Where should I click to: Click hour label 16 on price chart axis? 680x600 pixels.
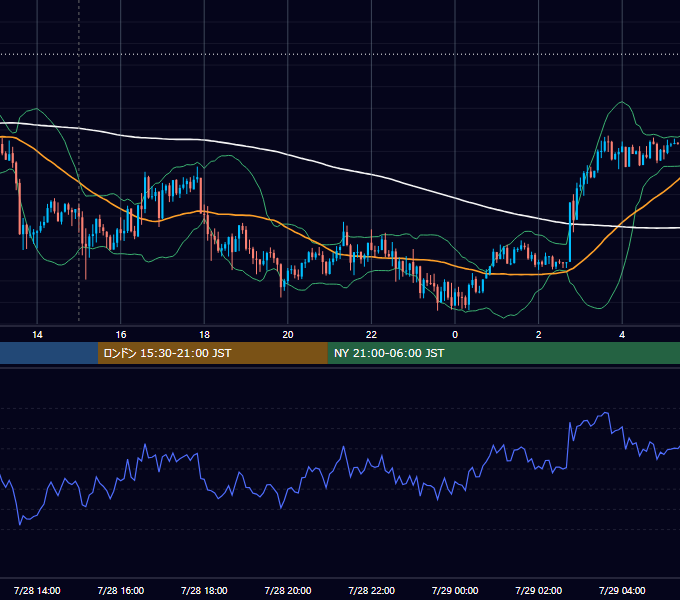pyautogui.click(x=121, y=334)
